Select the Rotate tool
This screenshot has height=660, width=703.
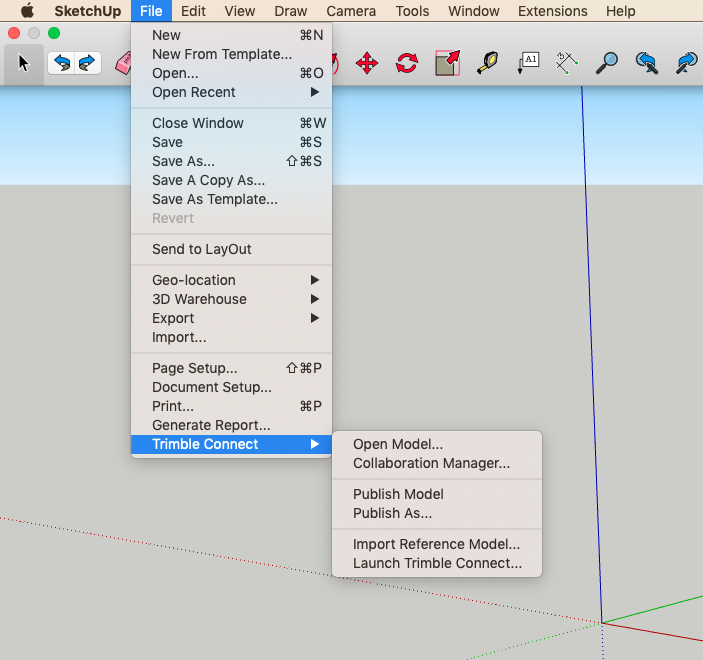tap(407, 63)
